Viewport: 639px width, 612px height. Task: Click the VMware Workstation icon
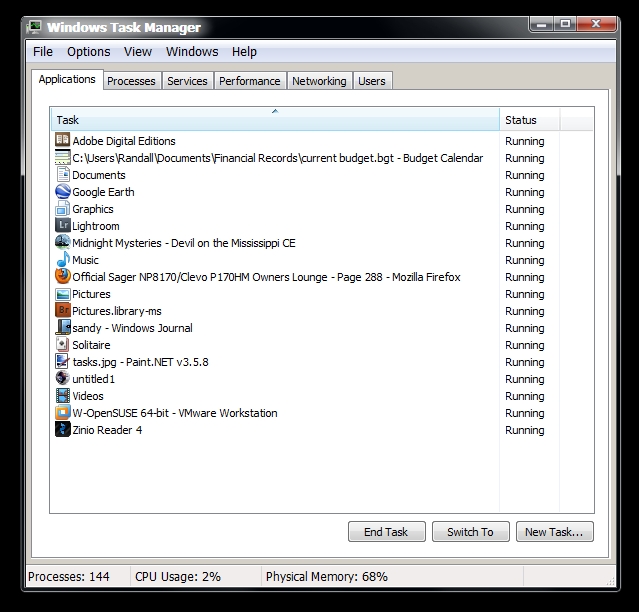[62, 412]
